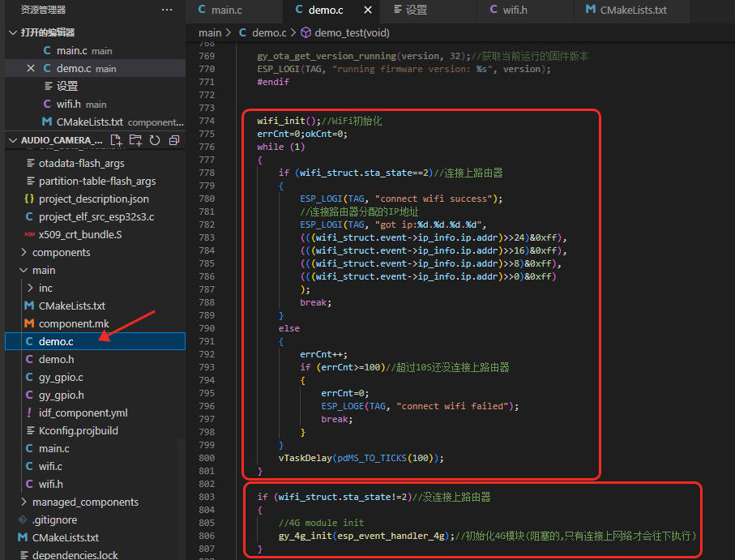Click the while (1) statement

pyautogui.click(x=280, y=147)
